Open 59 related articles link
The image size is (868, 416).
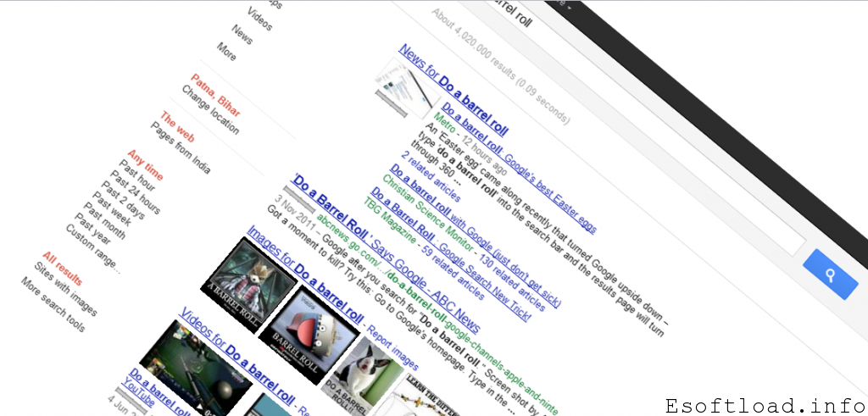tap(451, 273)
